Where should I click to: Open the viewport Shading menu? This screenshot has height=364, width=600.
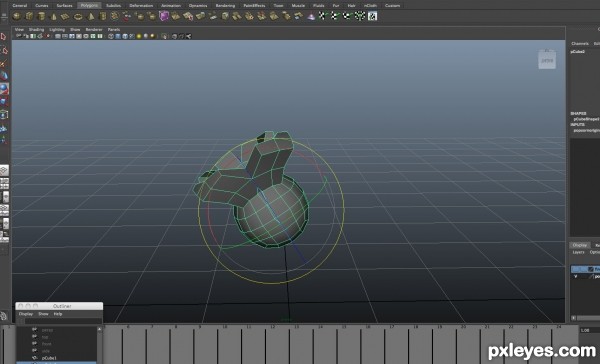point(36,29)
